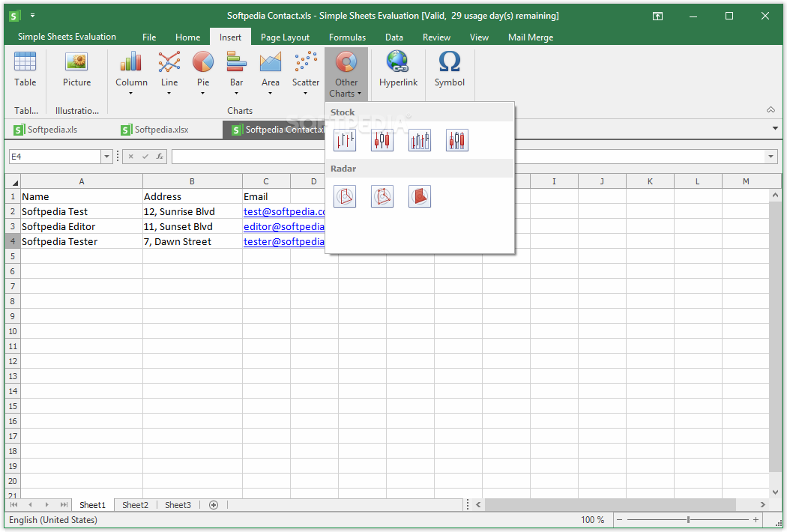Select column A header

[x=82, y=181]
